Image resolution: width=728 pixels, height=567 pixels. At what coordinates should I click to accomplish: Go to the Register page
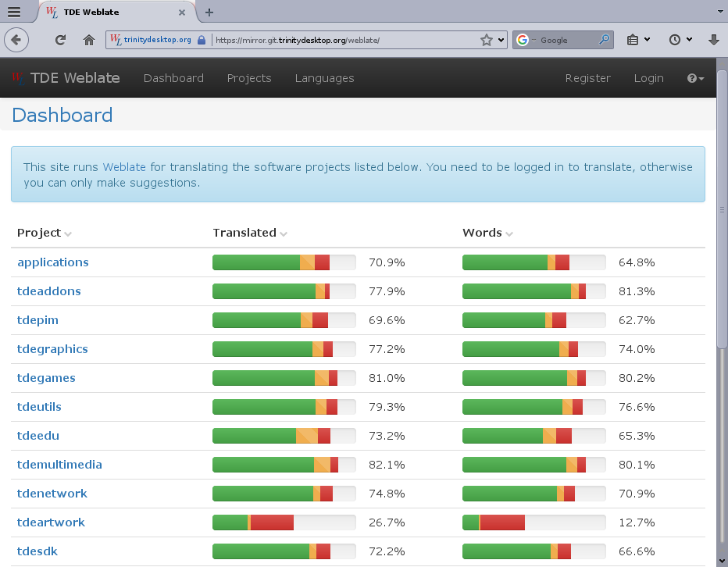pyautogui.click(x=587, y=78)
